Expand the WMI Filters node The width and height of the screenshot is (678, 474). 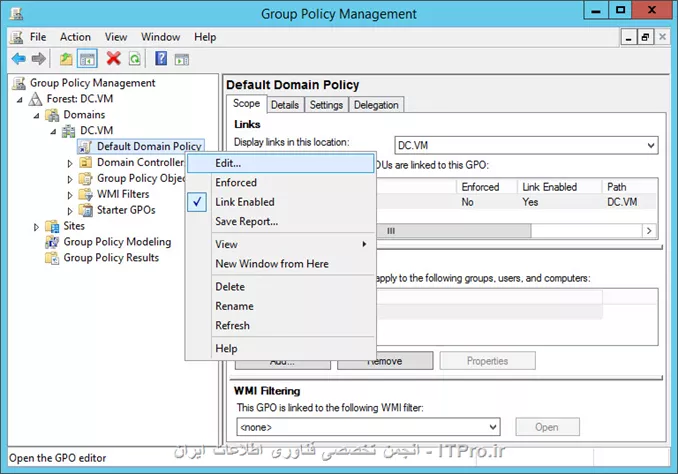point(70,195)
